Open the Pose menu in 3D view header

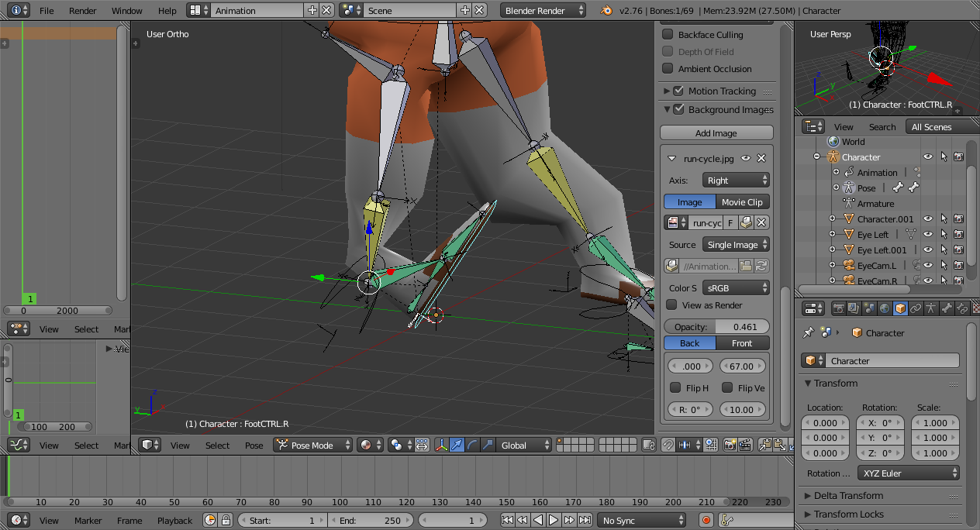point(254,445)
